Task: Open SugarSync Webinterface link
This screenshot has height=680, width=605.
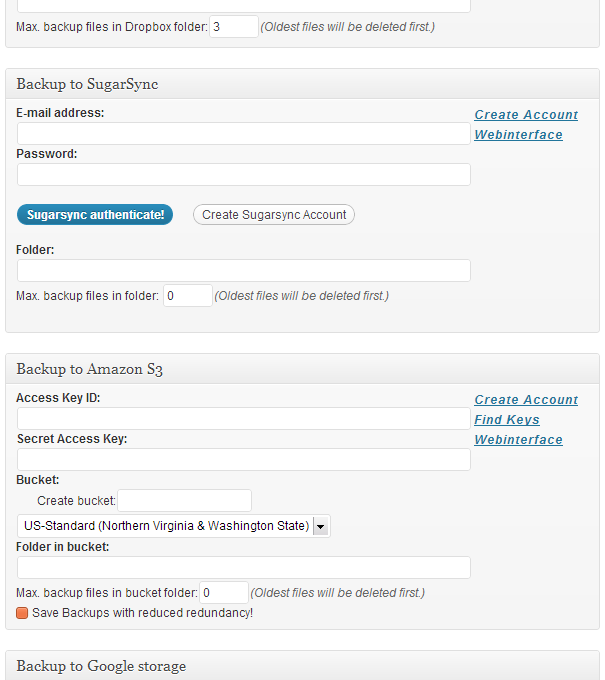Action: click(x=518, y=135)
